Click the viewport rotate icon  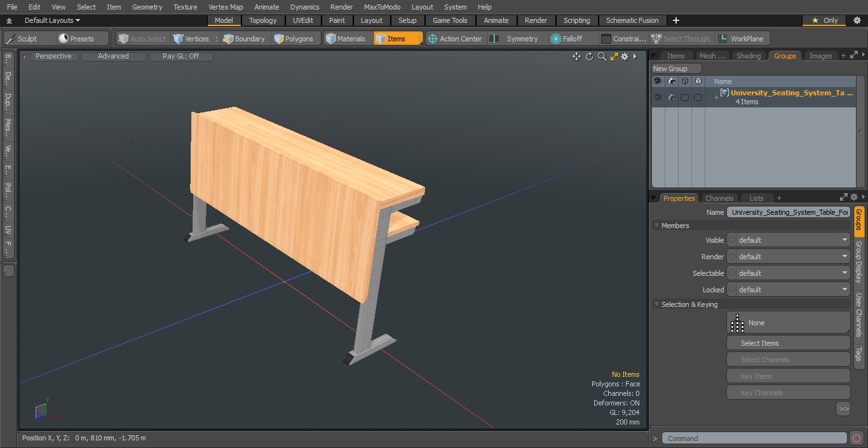click(589, 57)
